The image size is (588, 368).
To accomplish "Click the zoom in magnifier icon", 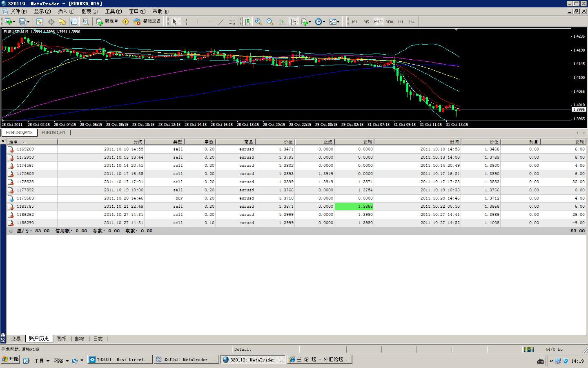I will coord(258,22).
